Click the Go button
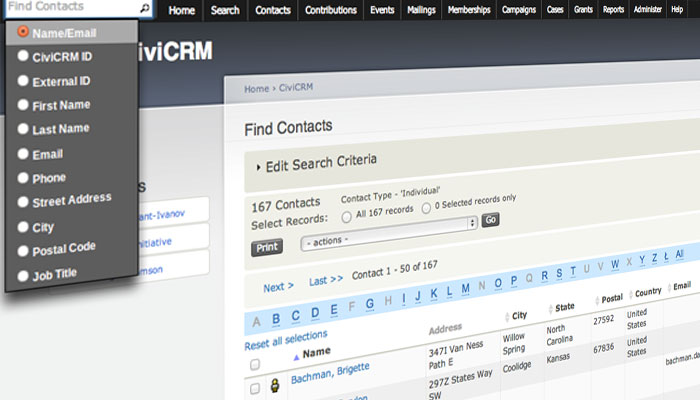This screenshot has width=700, height=400. 490,220
